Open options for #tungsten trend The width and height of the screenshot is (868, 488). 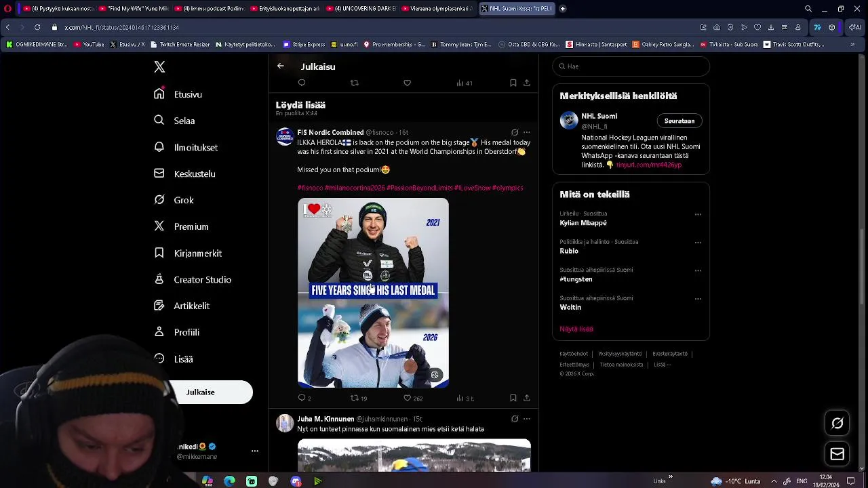698,270
